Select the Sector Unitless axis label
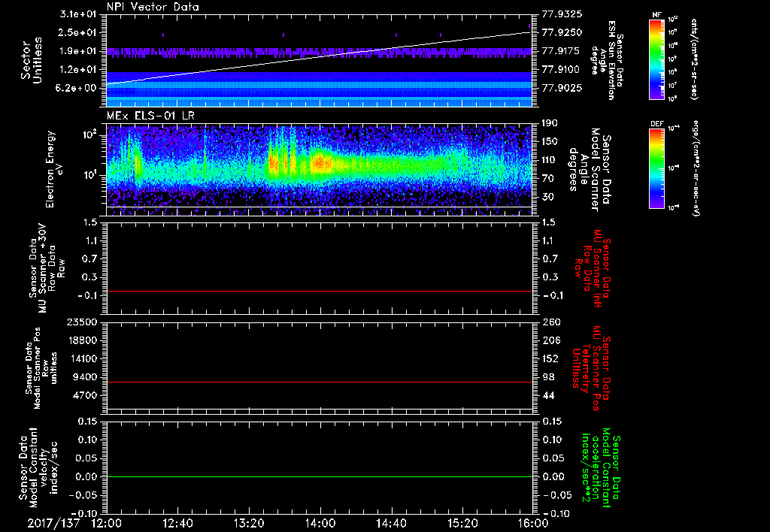The image size is (770, 532). point(30,59)
